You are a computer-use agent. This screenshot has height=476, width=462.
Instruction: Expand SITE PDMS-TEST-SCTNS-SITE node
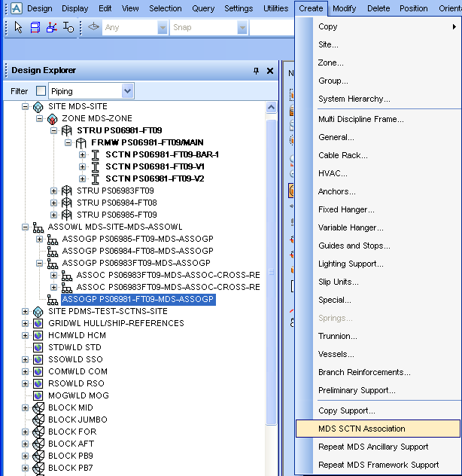pyautogui.click(x=26, y=311)
